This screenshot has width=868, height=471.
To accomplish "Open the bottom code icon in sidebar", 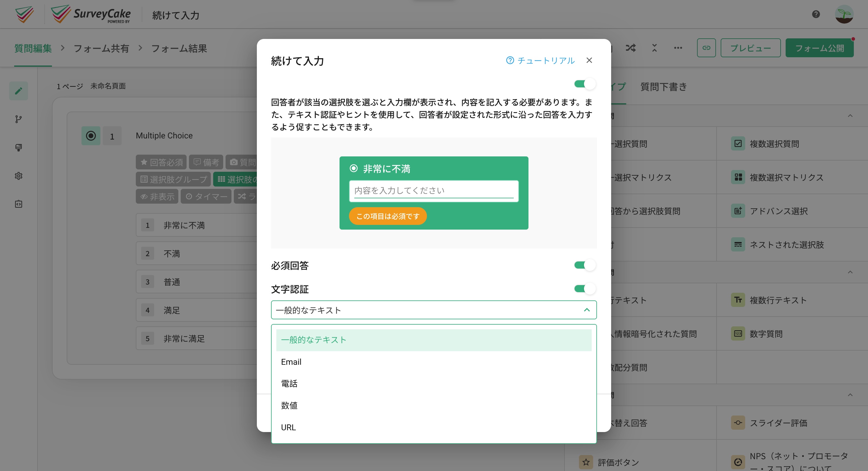I will [19, 204].
